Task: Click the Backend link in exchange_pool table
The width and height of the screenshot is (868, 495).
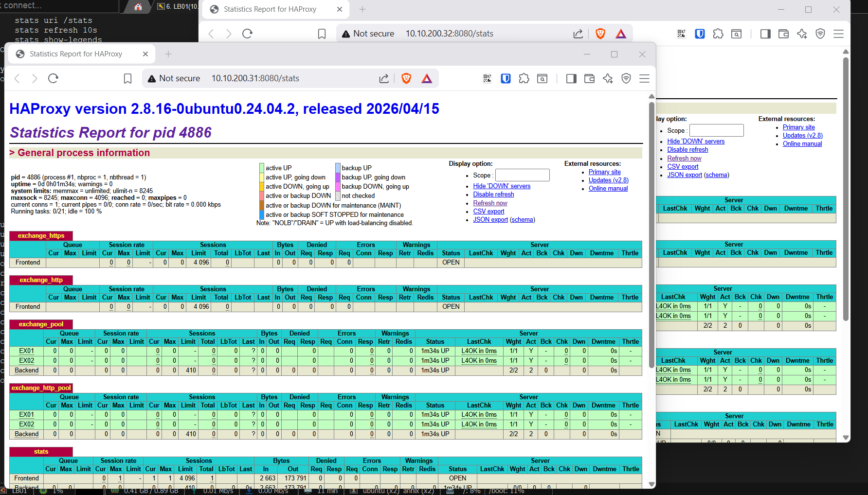Action: [27, 371]
